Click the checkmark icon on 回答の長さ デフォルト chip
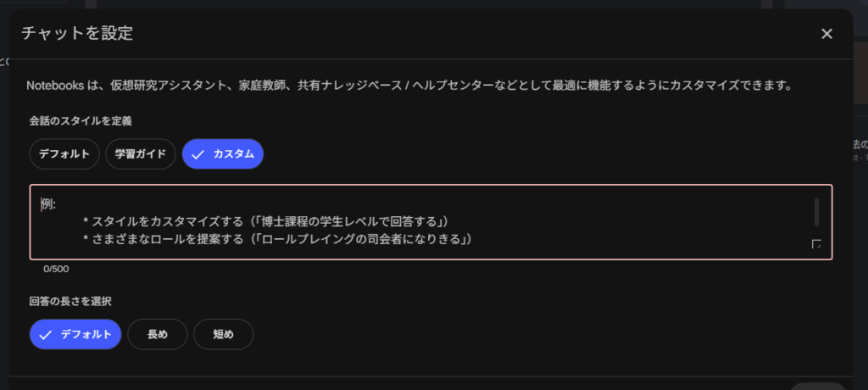Image resolution: width=868 pixels, height=390 pixels. click(x=46, y=334)
